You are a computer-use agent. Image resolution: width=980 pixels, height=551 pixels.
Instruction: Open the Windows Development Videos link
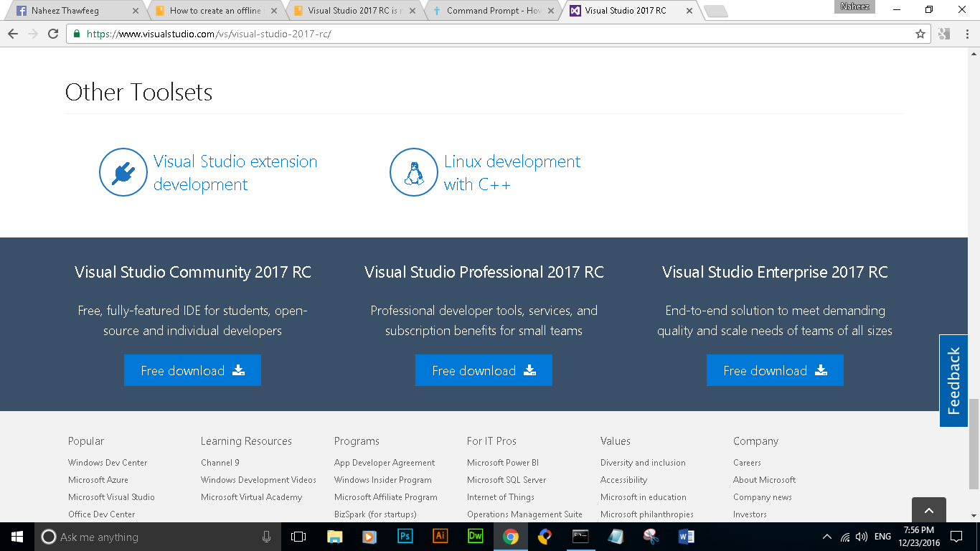(258, 480)
